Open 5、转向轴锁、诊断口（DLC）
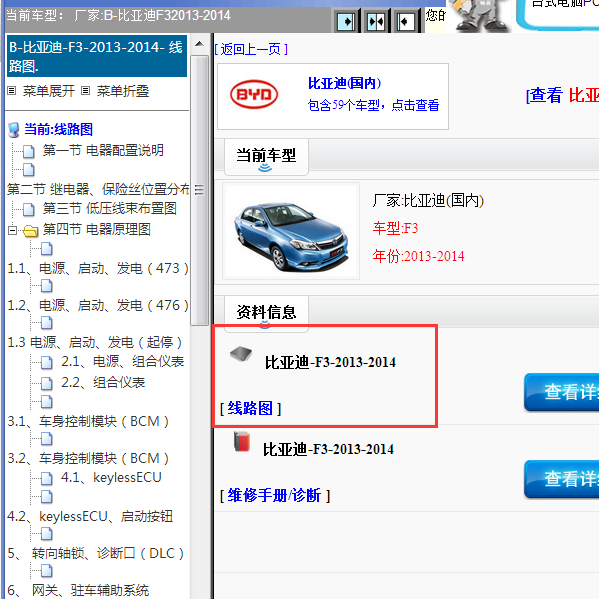This screenshot has width=599, height=599. [96, 553]
